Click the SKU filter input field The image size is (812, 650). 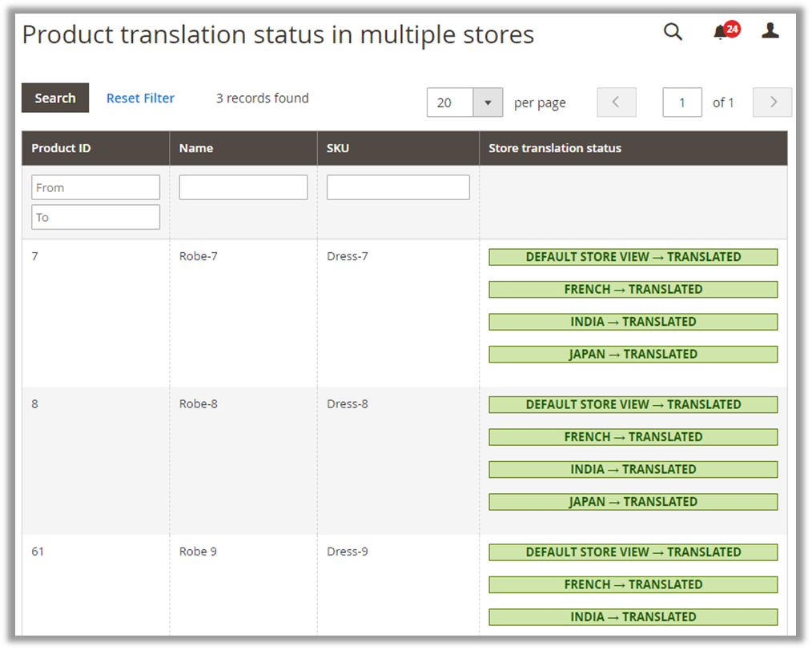[x=398, y=187]
